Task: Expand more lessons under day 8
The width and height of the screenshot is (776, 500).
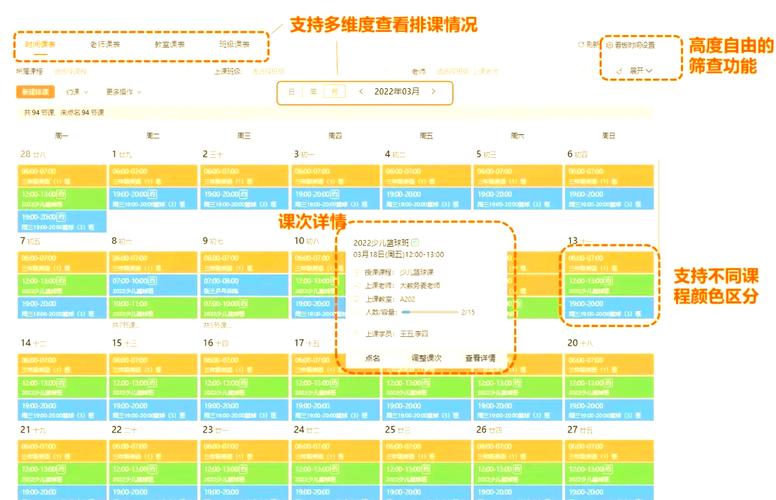Action: 125,325
